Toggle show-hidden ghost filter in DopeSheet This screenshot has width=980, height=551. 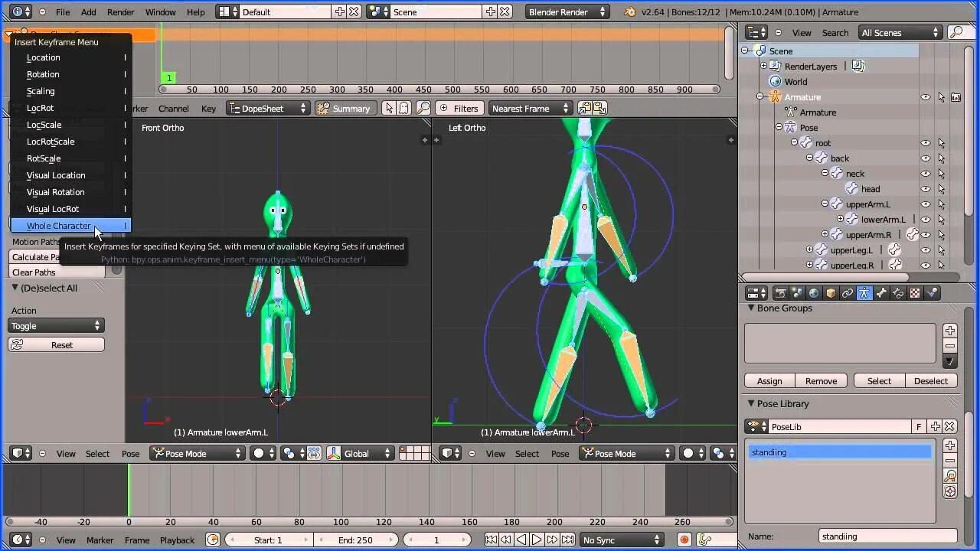coord(403,109)
